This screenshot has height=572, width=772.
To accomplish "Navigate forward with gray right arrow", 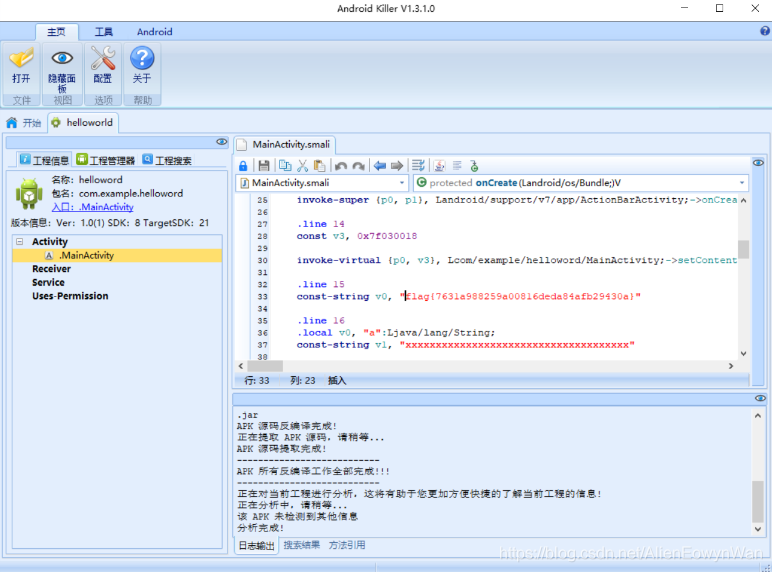I will point(397,166).
